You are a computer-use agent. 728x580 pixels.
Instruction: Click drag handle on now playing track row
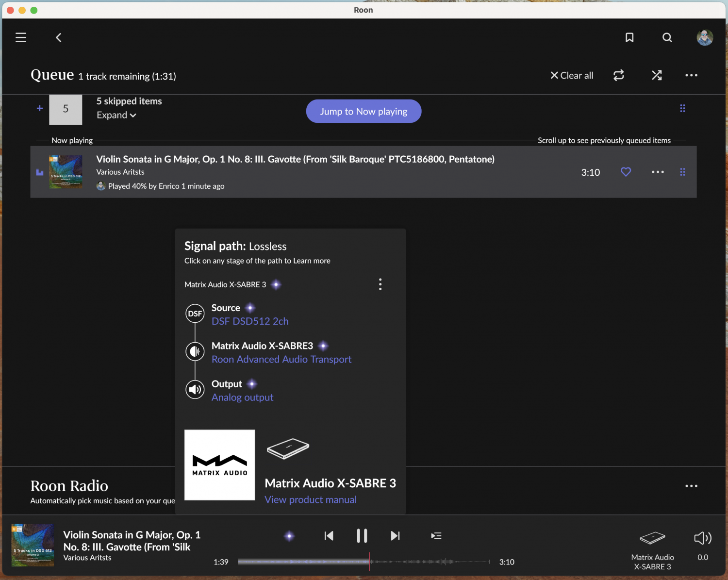click(x=682, y=172)
